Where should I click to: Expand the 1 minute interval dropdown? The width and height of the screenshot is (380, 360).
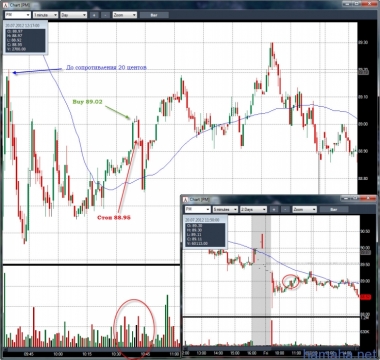tap(45, 15)
